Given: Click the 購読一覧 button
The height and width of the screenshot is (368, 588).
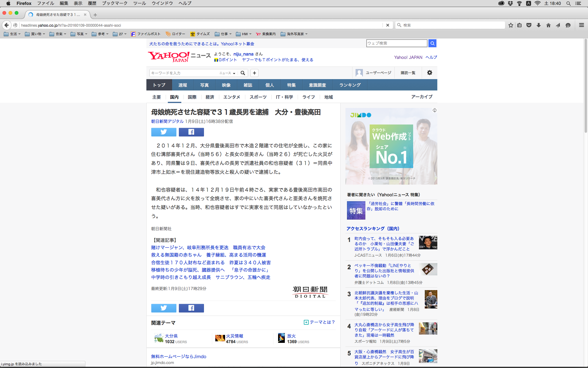Looking at the screenshot, I should point(408,73).
